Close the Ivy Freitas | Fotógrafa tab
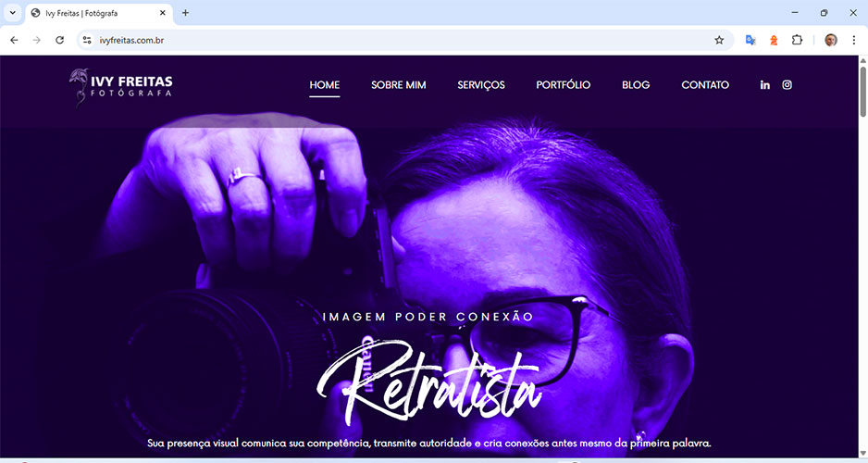The width and height of the screenshot is (868, 463). point(163,13)
